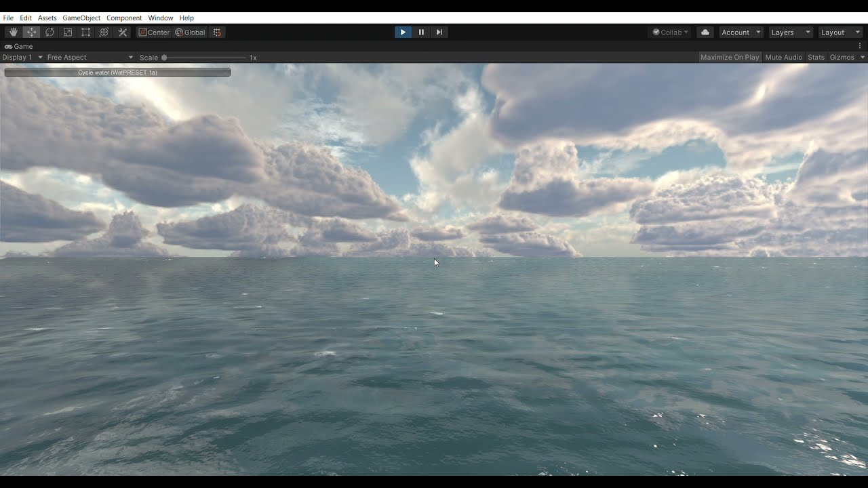Open the Assets menu

point(47,18)
